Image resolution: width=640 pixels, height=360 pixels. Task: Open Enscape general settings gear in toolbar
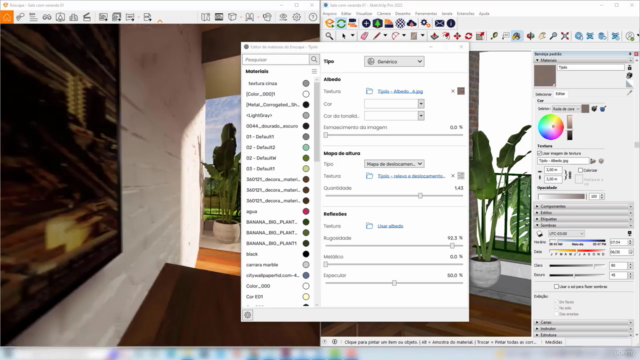pos(297,17)
